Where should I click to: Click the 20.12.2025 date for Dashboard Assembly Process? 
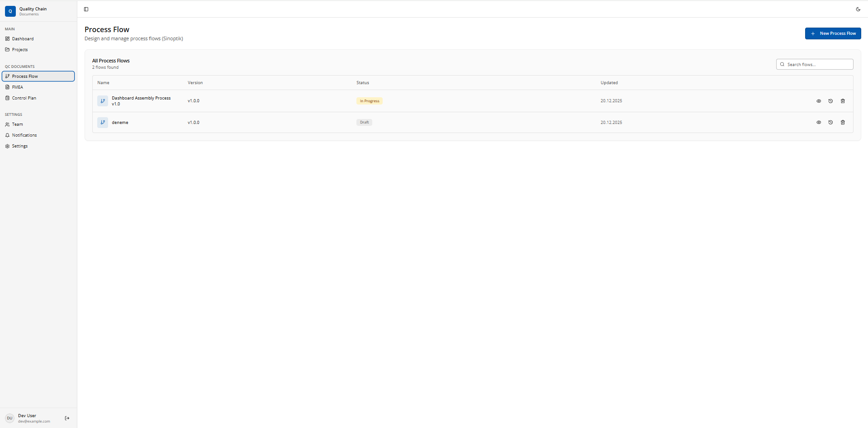point(611,101)
